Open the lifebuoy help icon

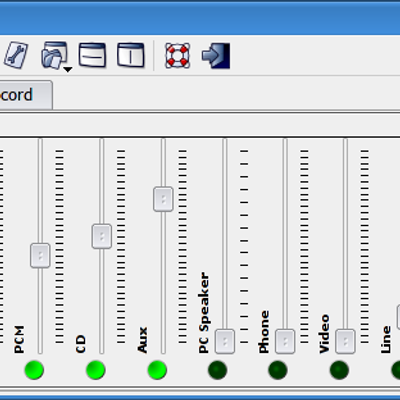tap(178, 56)
